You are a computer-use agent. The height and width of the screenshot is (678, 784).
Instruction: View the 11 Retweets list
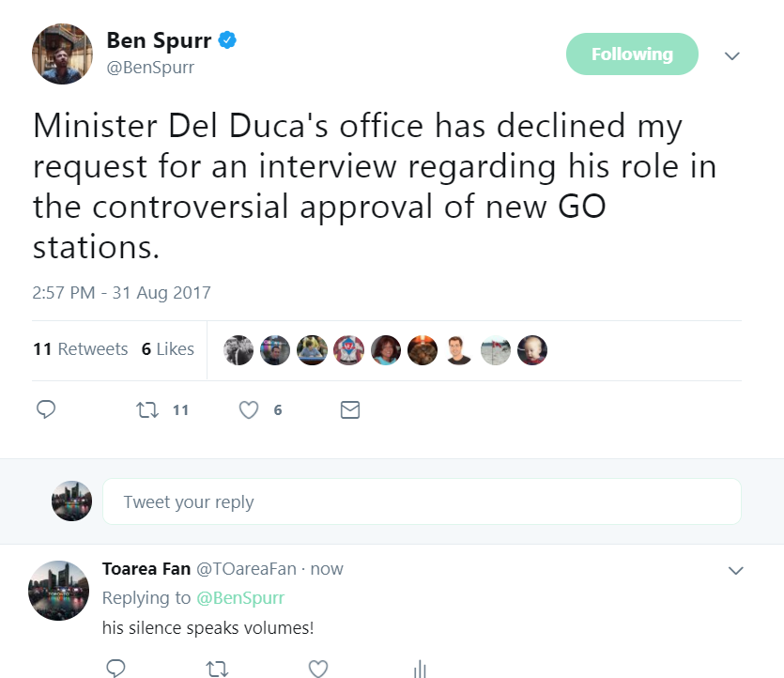[x=81, y=349]
